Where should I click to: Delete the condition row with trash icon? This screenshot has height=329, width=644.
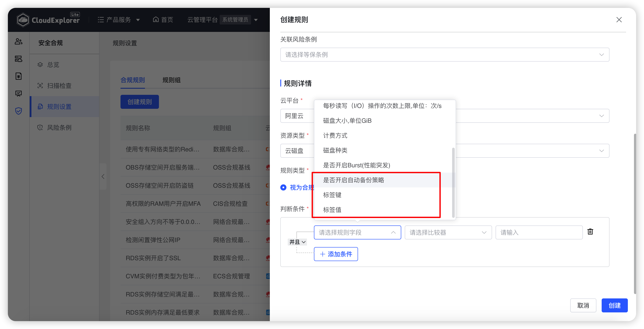590,232
